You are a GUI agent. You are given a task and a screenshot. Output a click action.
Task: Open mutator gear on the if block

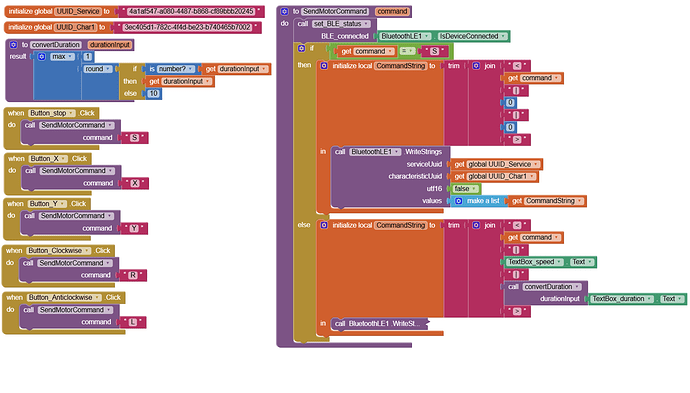tap(301, 48)
